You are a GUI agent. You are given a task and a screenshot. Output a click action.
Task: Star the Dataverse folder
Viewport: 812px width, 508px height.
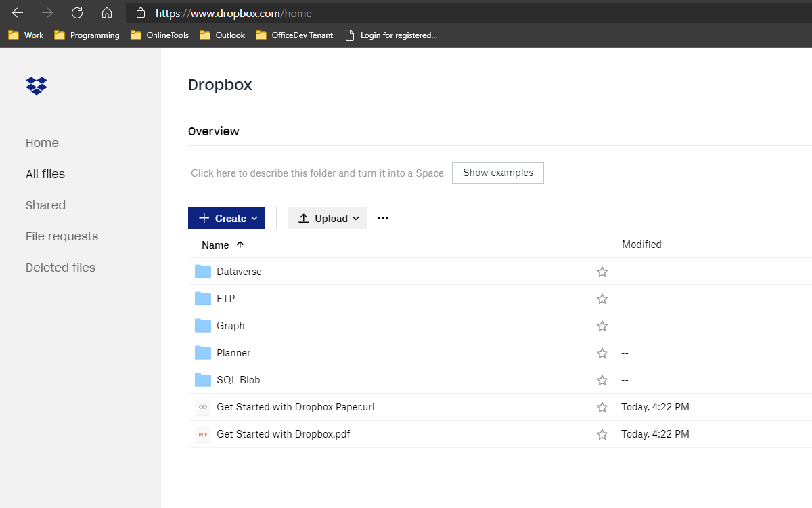(602, 272)
